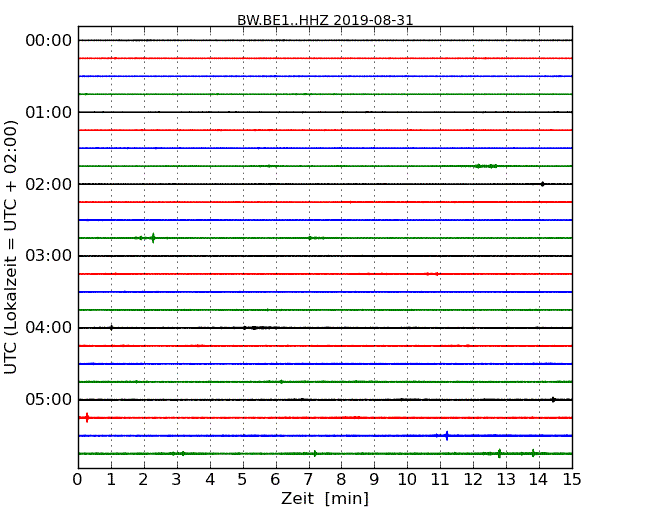650x520 pixels.
Task: Click the 02:00 time label
Action: click(x=49, y=184)
